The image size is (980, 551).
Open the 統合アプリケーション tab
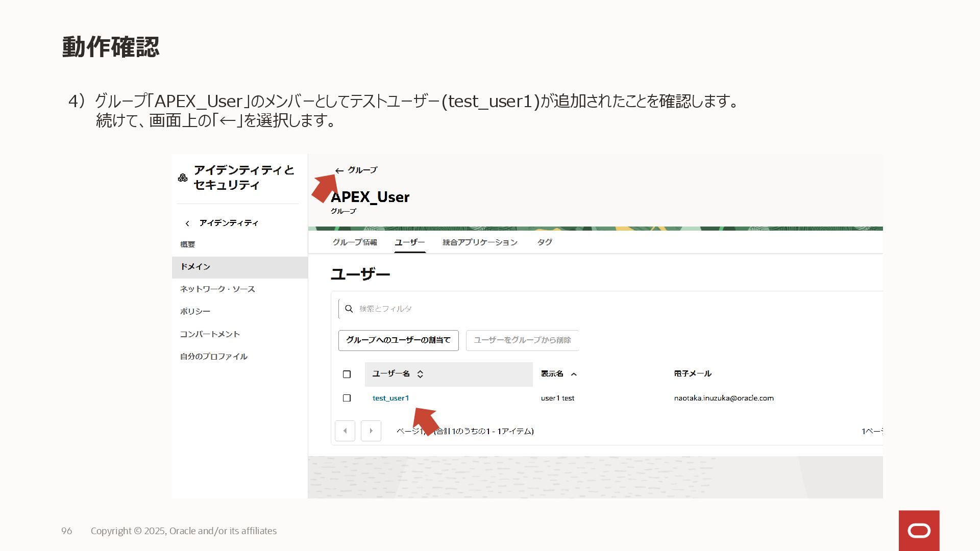click(480, 242)
